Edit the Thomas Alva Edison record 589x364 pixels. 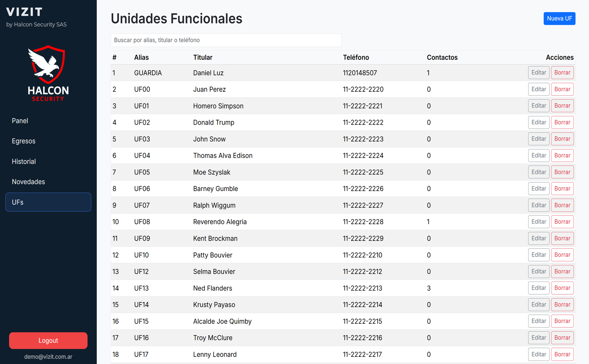click(538, 156)
